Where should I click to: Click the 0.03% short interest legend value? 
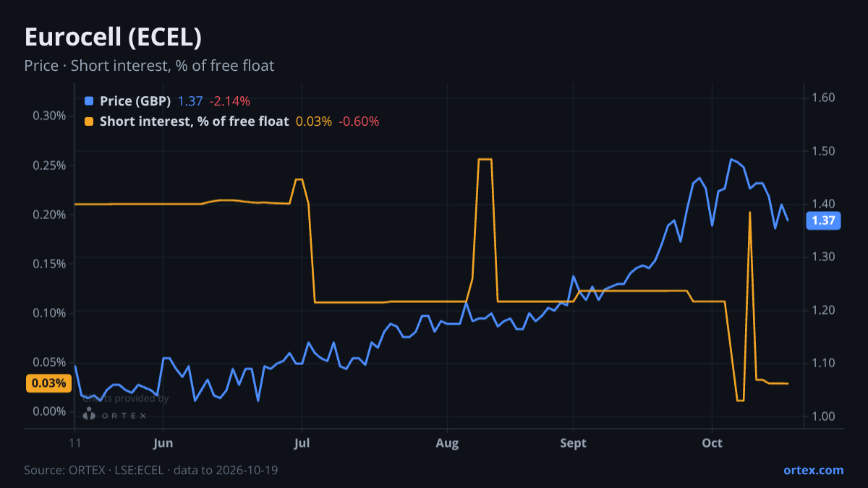[314, 121]
